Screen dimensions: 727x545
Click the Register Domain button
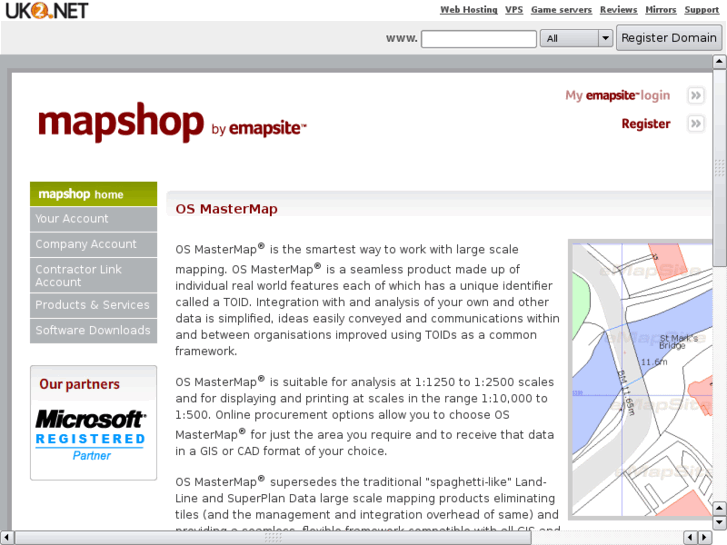pos(669,38)
